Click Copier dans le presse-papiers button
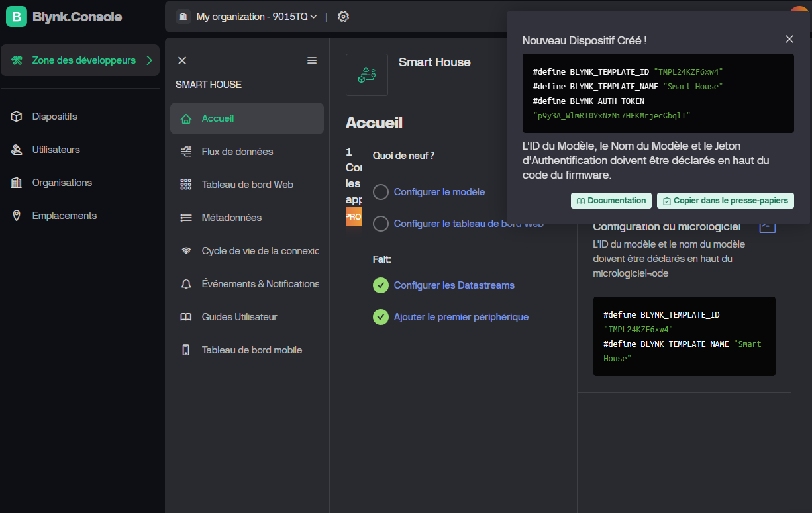Viewport: 812px width, 513px height. 725,201
